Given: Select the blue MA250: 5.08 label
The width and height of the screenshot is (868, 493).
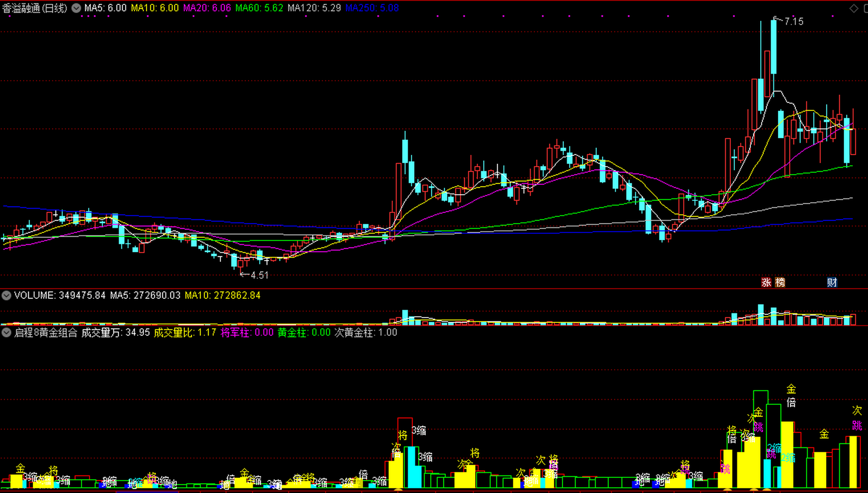Looking at the screenshot, I should tap(372, 8).
